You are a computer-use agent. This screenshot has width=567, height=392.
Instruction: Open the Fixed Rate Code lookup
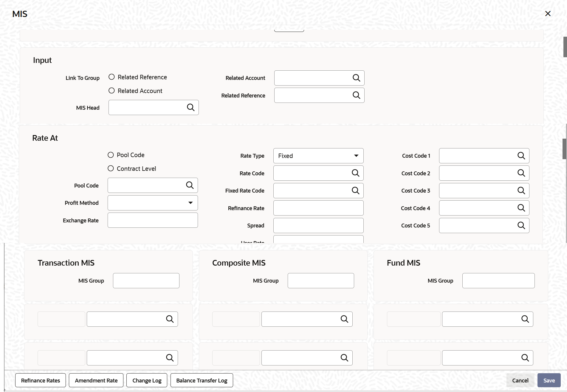point(355,190)
